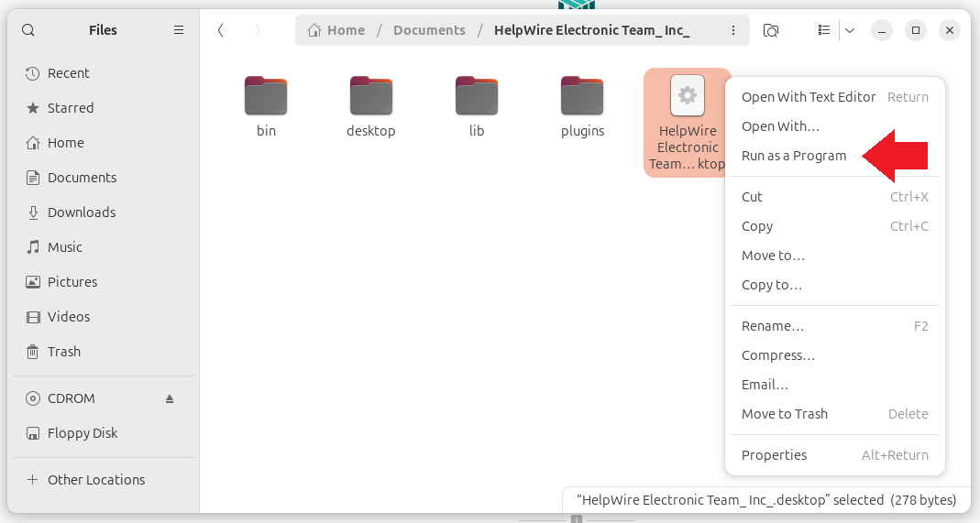Viewport: 980px width, 523px height.
Task: Select Move to Trash
Action: (x=835, y=414)
